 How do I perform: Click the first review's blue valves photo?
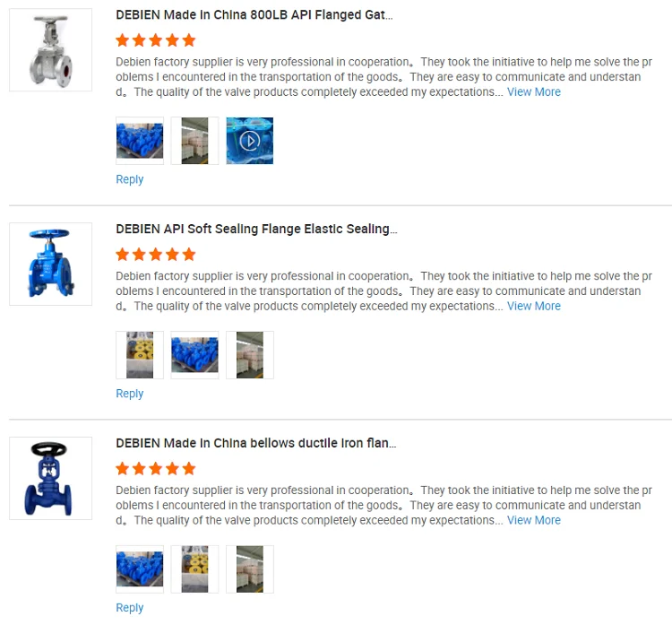coord(140,141)
